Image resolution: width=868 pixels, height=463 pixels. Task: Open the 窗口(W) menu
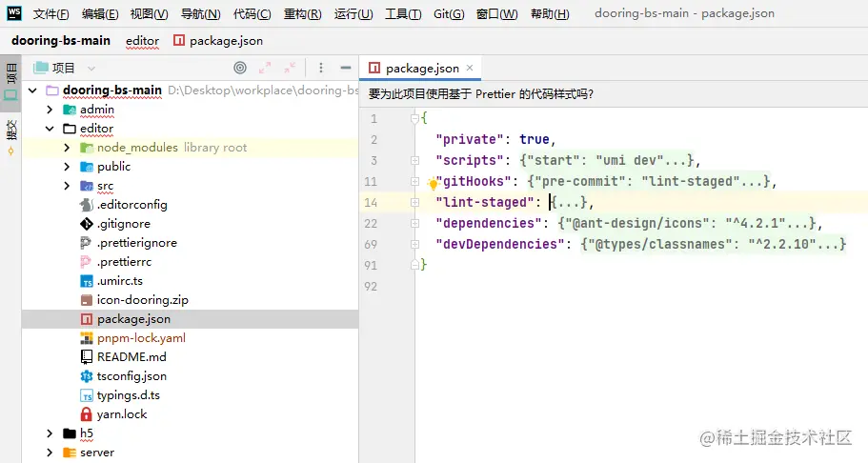(x=497, y=14)
